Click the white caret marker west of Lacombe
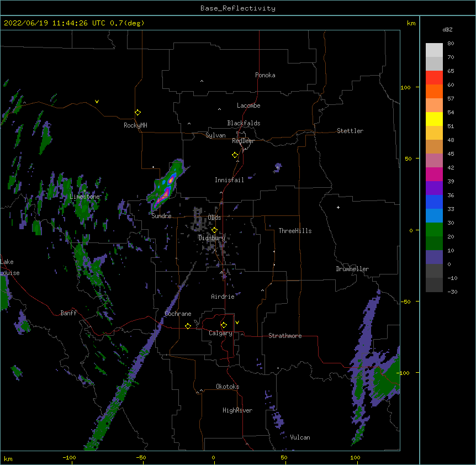The image size is (476, 465). tap(219, 109)
